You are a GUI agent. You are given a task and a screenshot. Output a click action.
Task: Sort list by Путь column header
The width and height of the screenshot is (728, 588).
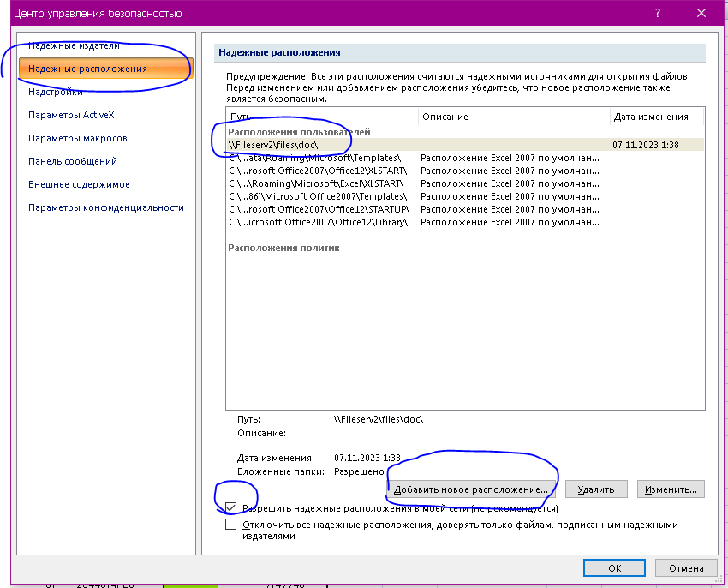[322, 117]
